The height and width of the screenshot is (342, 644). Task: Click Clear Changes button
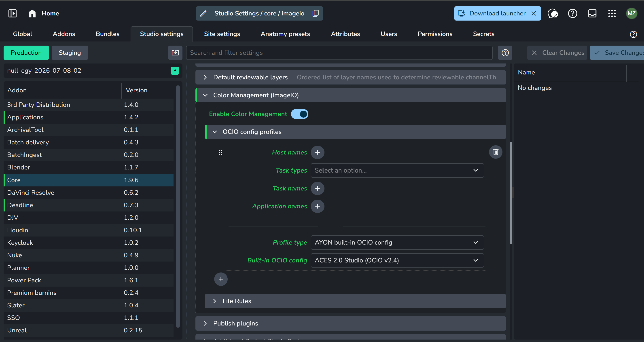(x=557, y=53)
